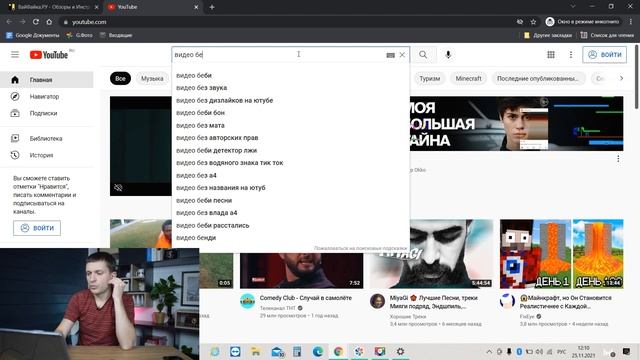Click into the YouTube search field
Screen dimensions: 640x360
(x=278, y=55)
